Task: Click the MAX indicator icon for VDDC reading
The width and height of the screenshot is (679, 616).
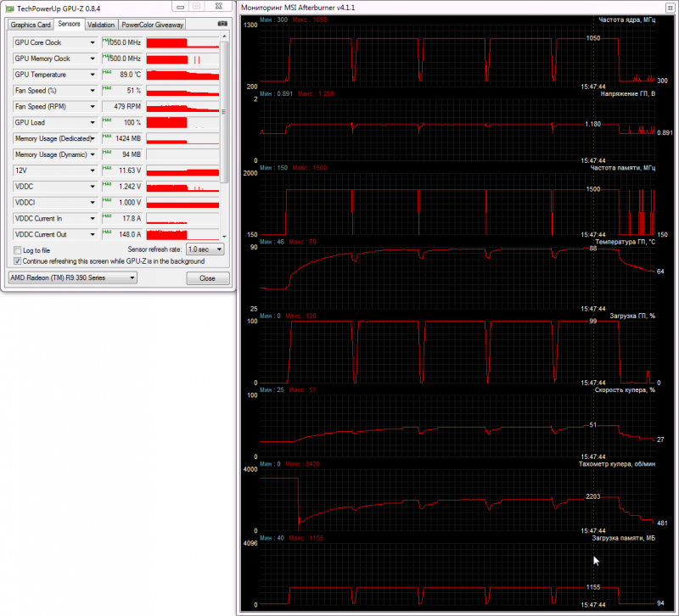Action: tap(107, 185)
